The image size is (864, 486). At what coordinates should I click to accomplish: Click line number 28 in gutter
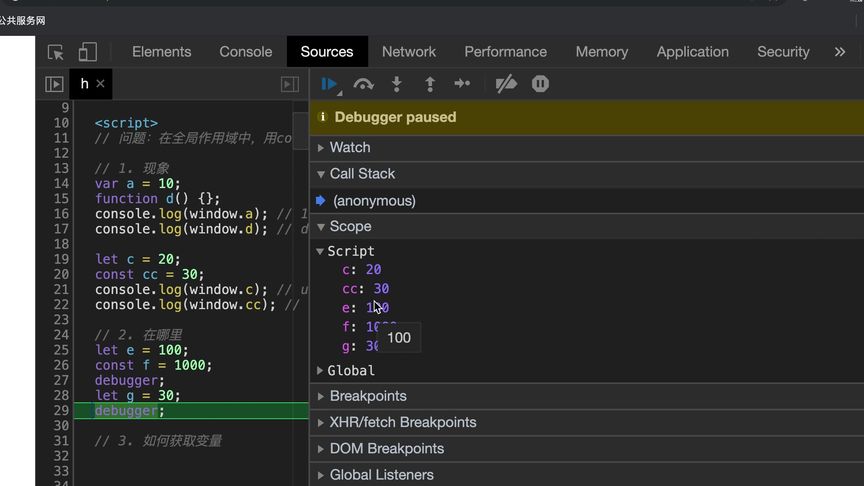click(61, 395)
